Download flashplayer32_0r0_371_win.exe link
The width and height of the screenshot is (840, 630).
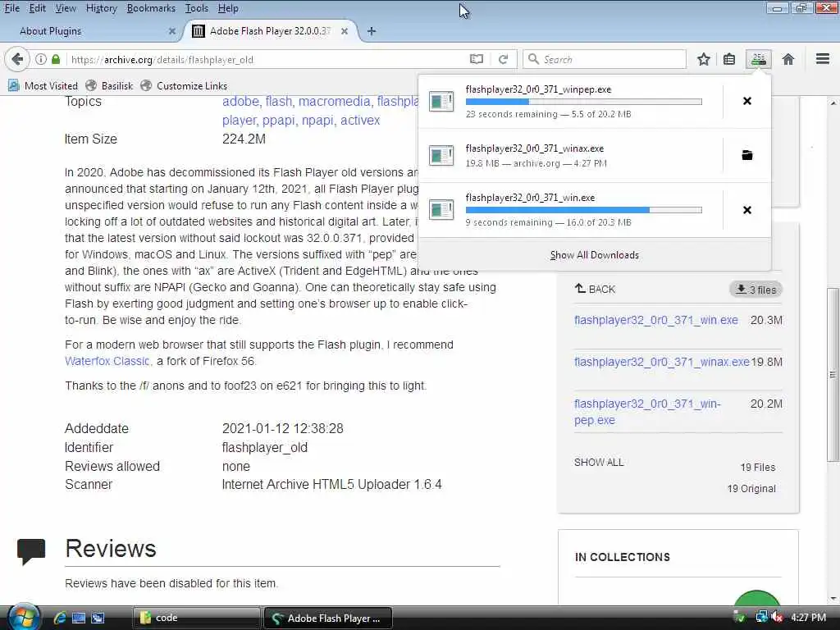(655, 321)
